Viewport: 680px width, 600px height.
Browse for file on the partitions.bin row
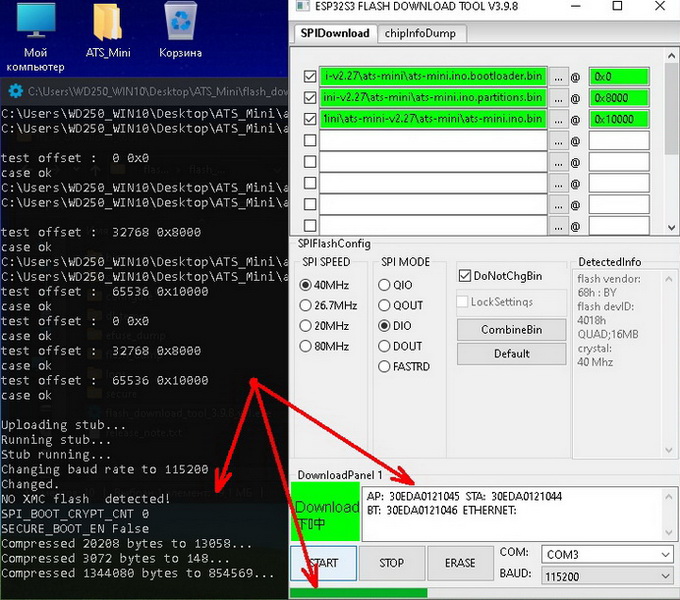559,98
